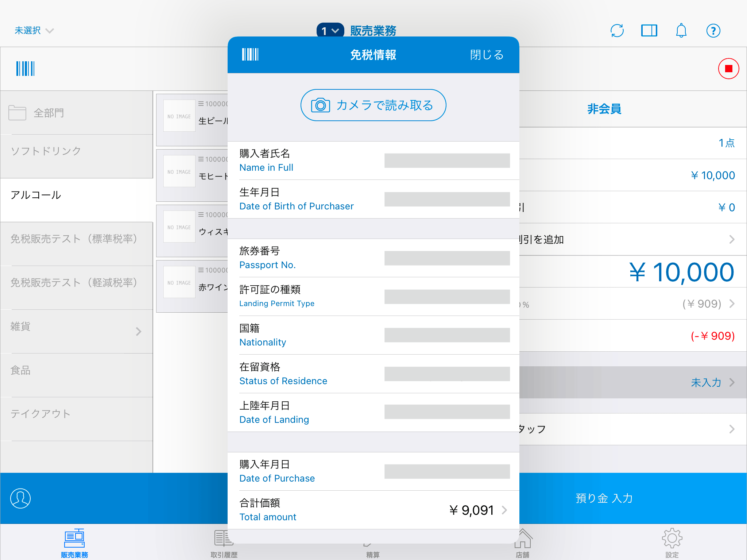This screenshot has width=747, height=560.
Task: Tap the 生ビール product thumbnail
Action: click(x=179, y=116)
